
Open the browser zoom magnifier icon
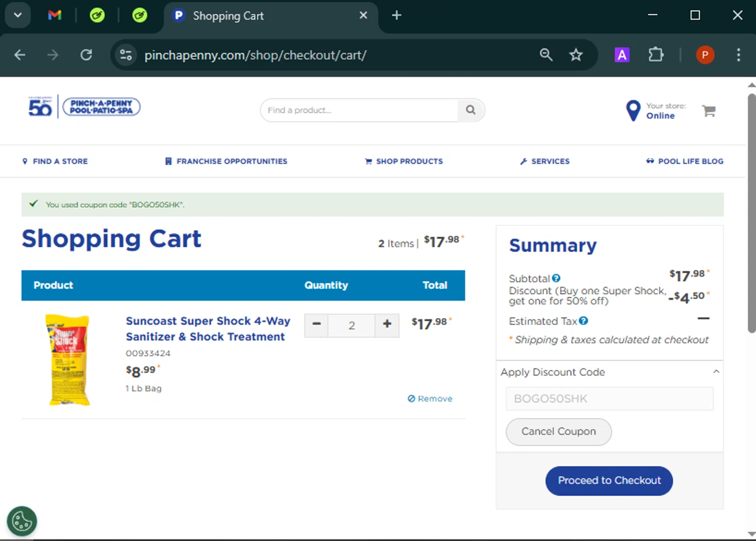(x=546, y=54)
